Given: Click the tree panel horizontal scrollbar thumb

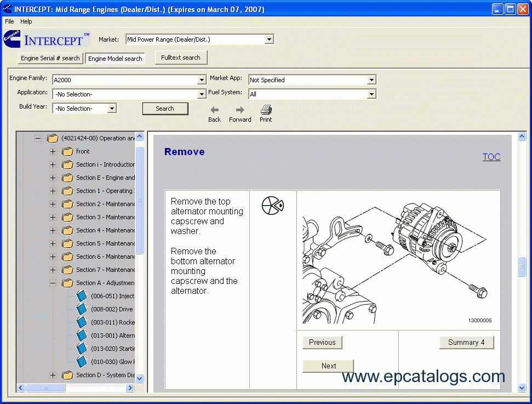Looking at the screenshot, I should click(x=45, y=388).
